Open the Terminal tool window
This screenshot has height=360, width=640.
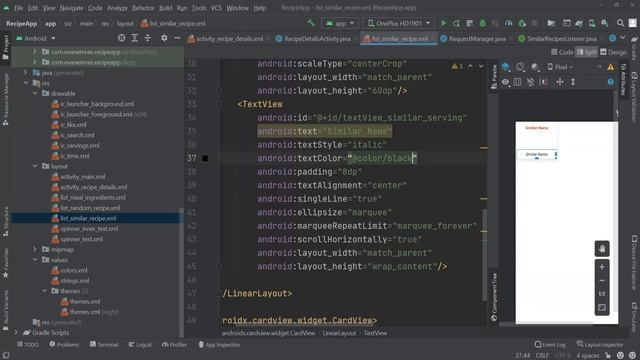pos(104,345)
